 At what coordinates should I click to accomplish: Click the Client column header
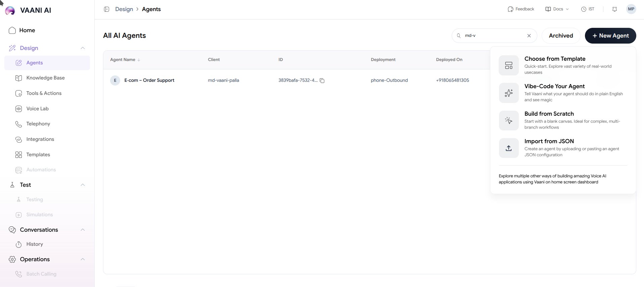pyautogui.click(x=214, y=60)
